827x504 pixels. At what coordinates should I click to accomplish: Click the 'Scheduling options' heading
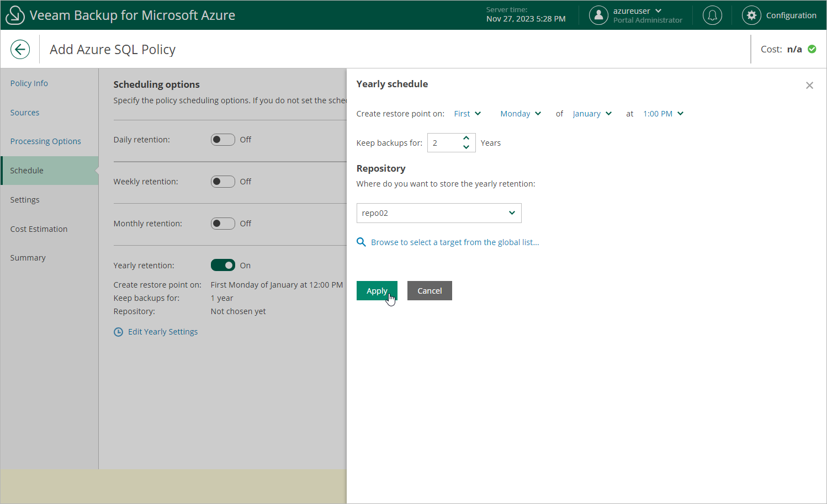click(x=157, y=84)
